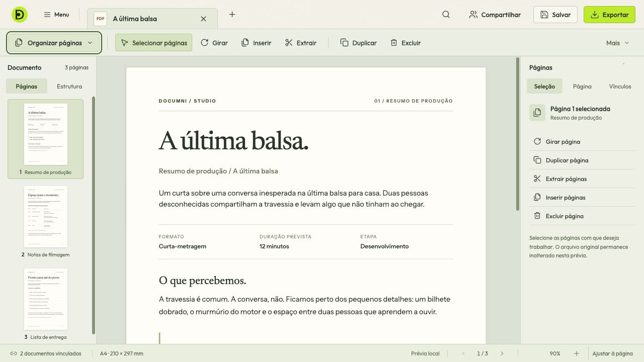
Task: Click the document vertical scrollbar
Action: coord(517,134)
